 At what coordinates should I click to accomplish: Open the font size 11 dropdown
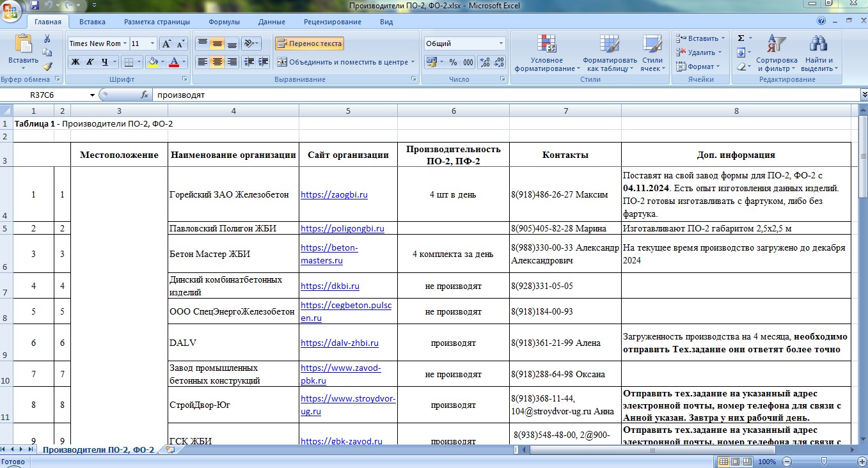152,43
